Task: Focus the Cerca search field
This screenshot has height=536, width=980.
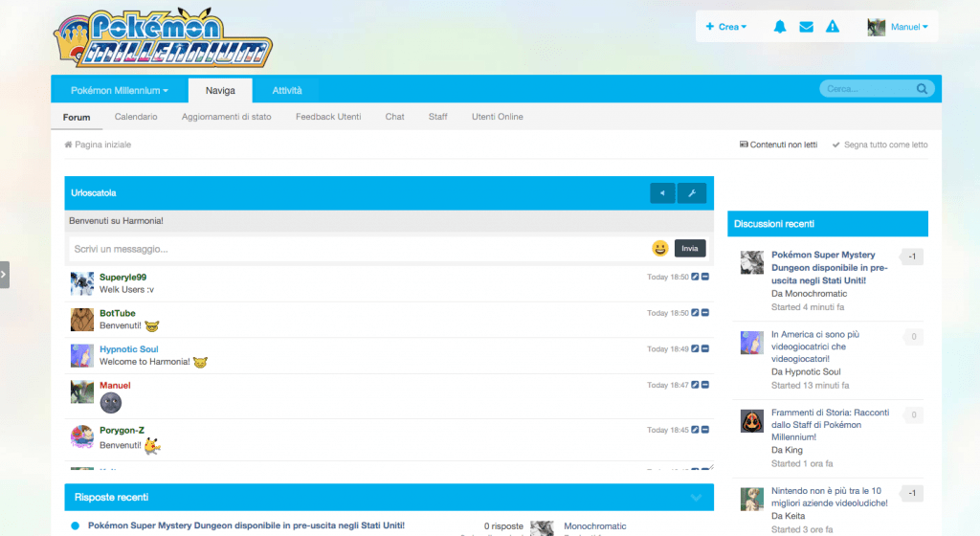Action: point(869,89)
